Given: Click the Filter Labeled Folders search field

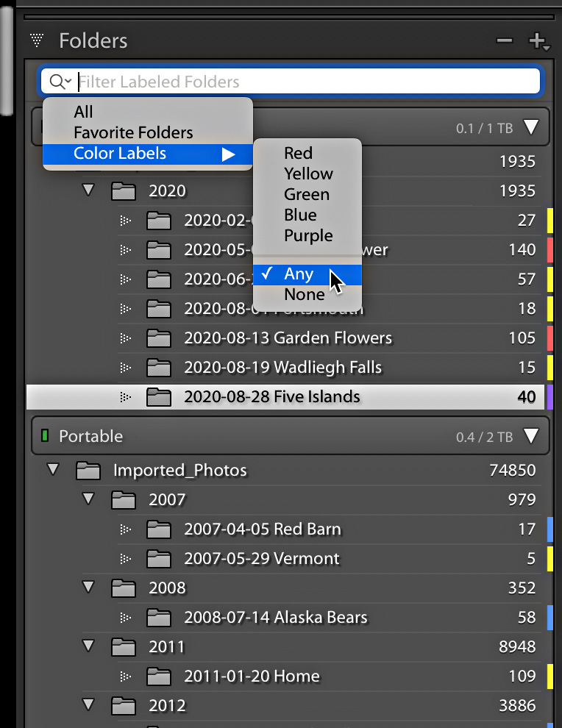Looking at the screenshot, I should 291,82.
